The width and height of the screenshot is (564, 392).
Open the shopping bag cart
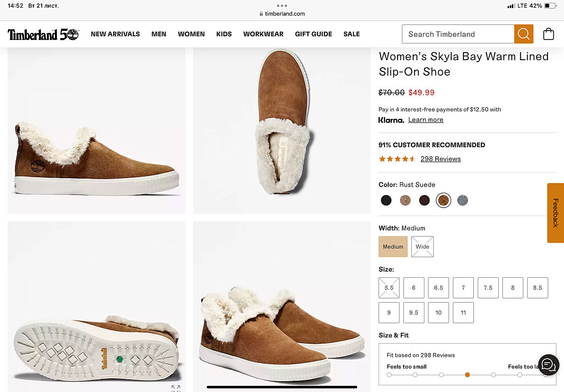click(x=548, y=34)
